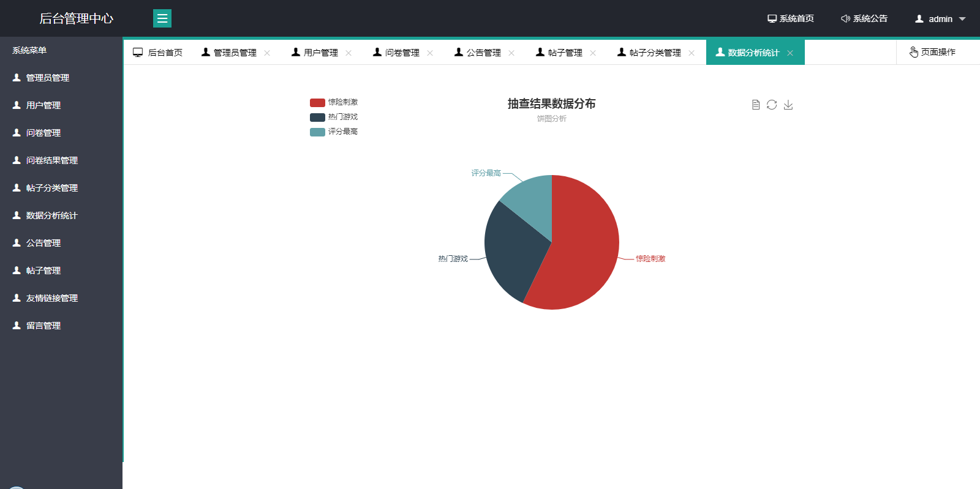Click the 系统首页 monitor icon
The width and height of the screenshot is (980, 489).
[x=772, y=19]
